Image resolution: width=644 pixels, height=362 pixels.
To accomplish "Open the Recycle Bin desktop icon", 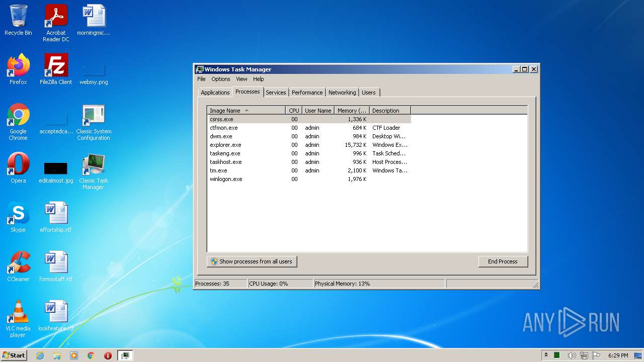I will [18, 20].
